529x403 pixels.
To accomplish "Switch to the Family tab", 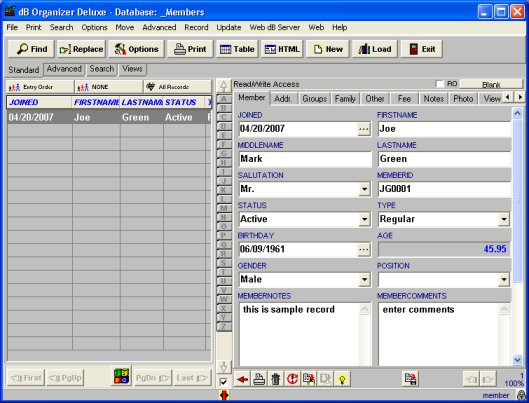I will [345, 99].
